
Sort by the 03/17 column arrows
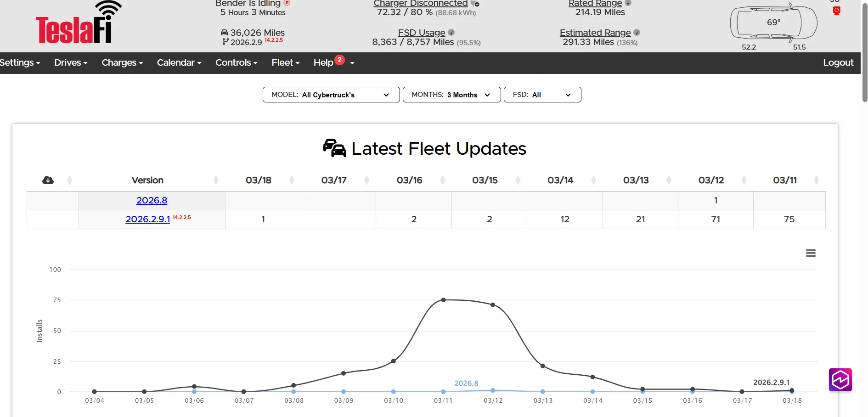(x=367, y=180)
